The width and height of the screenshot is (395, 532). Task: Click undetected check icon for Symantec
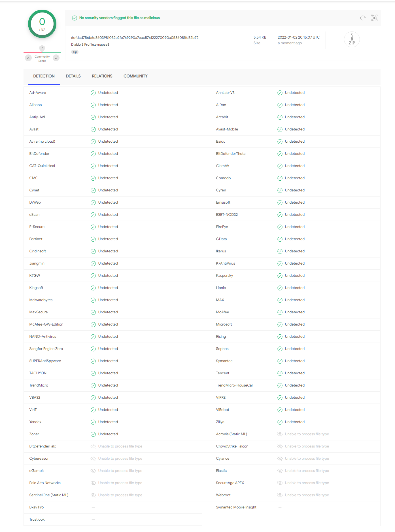(x=280, y=361)
